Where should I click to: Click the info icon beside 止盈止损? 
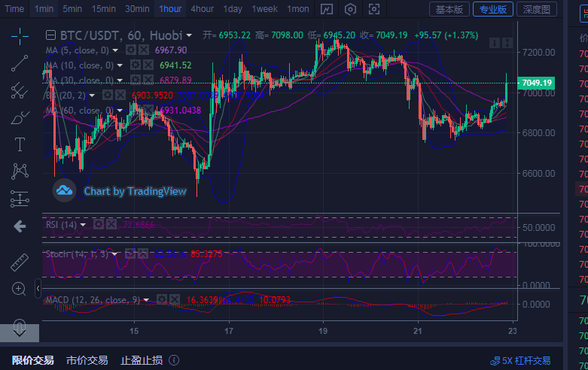[x=174, y=360]
